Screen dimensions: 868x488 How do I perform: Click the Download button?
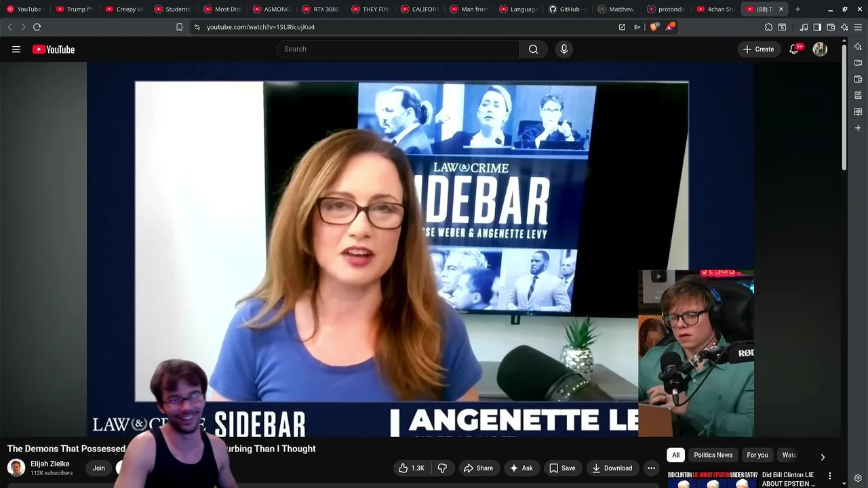click(x=612, y=468)
